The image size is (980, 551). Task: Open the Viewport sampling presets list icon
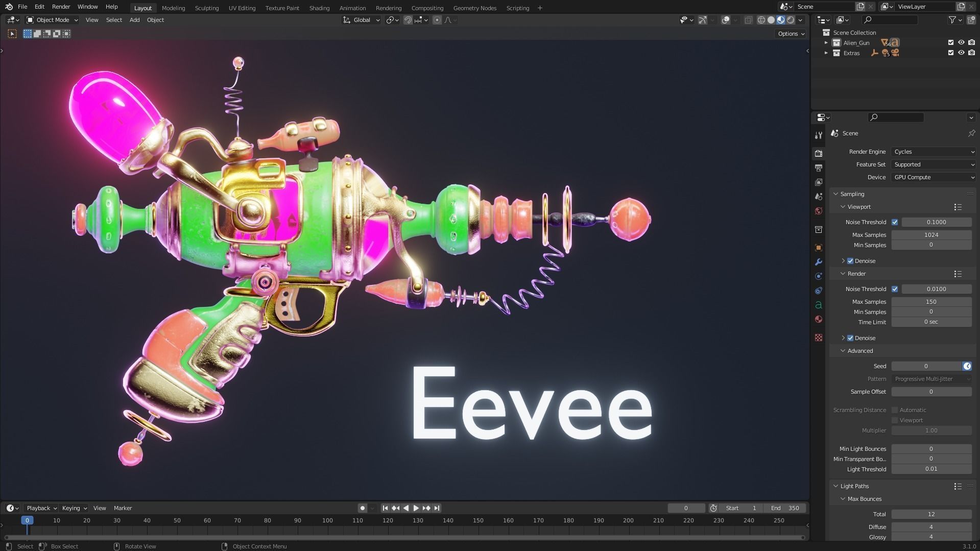tap(958, 207)
